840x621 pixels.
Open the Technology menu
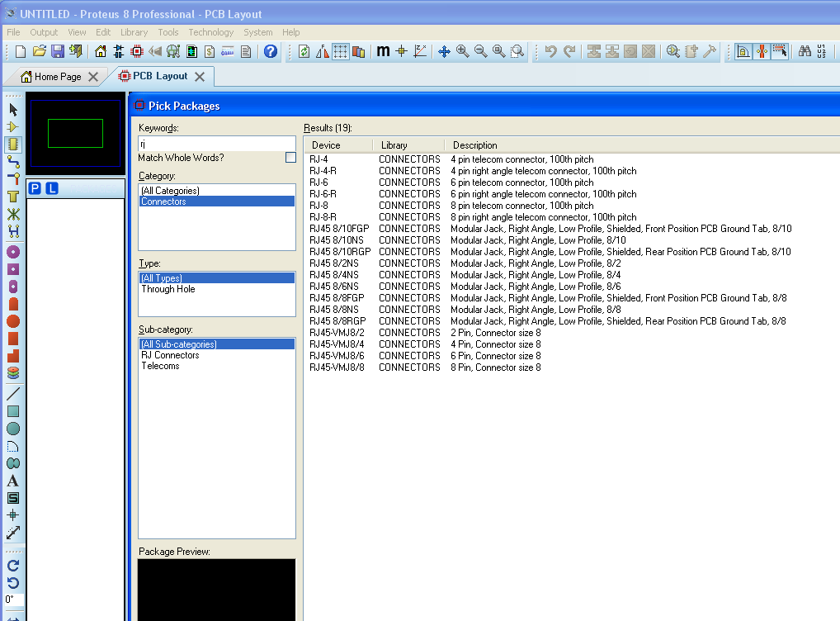(x=211, y=32)
